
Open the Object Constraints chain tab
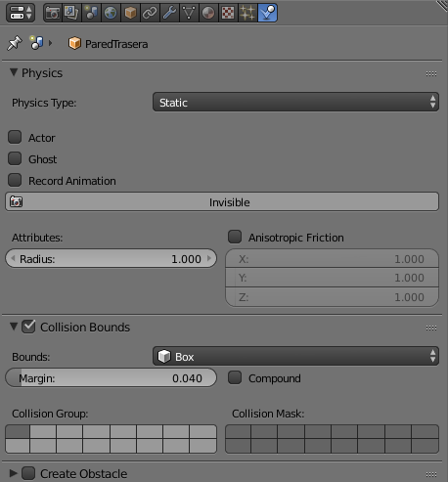(x=150, y=13)
